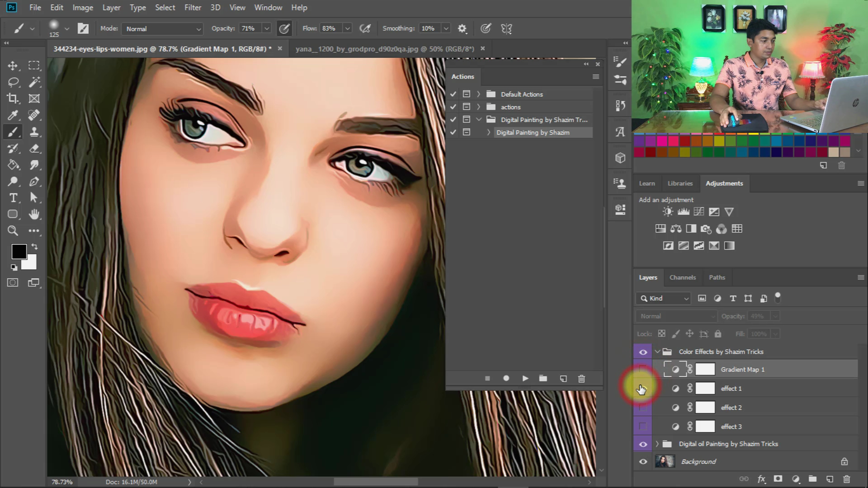
Task: Click the new layer icon at panel bottom
Action: (830, 479)
